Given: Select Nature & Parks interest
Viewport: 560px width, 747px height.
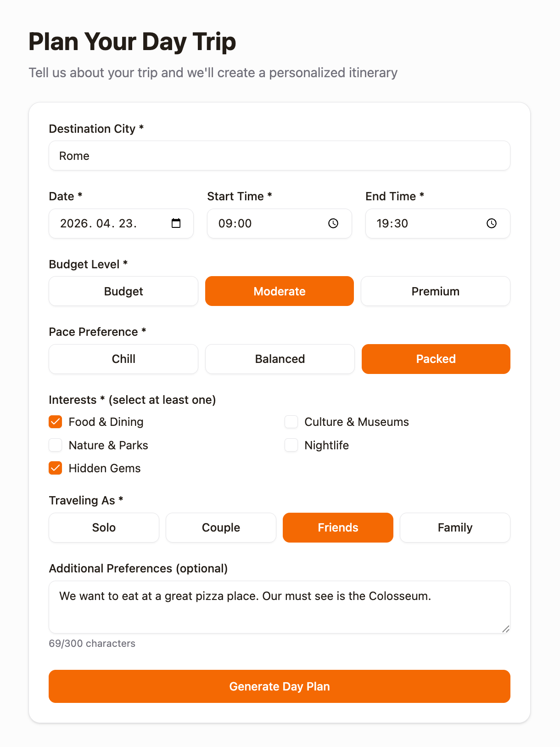Looking at the screenshot, I should (55, 445).
